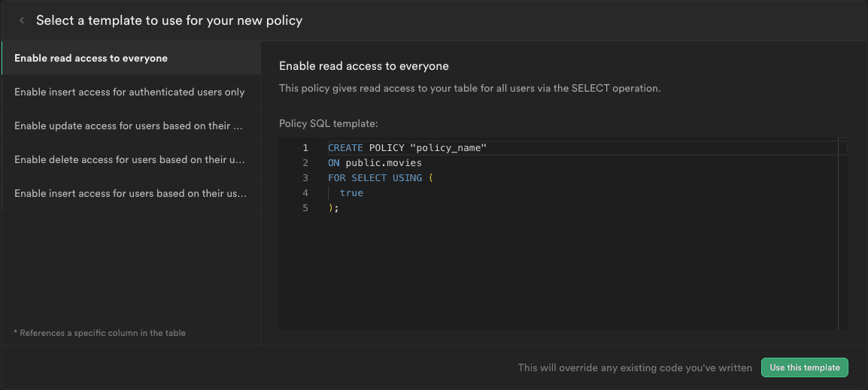Viewport: 868px width, 390px height.
Task: Click the 'Policy SQL template:' label
Action: pos(328,123)
